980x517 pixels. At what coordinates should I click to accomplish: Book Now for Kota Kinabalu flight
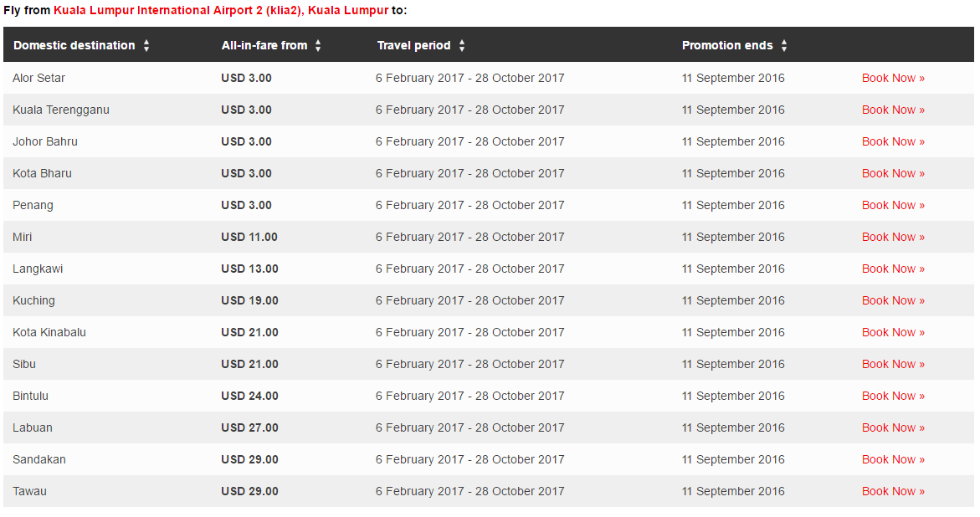pyautogui.click(x=893, y=333)
